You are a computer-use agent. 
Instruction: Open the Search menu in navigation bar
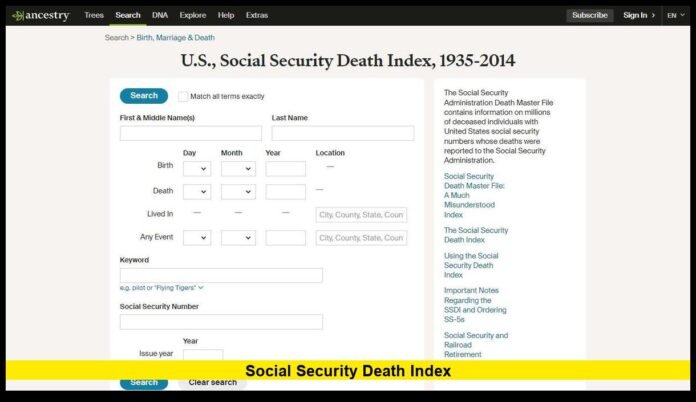[x=128, y=15]
